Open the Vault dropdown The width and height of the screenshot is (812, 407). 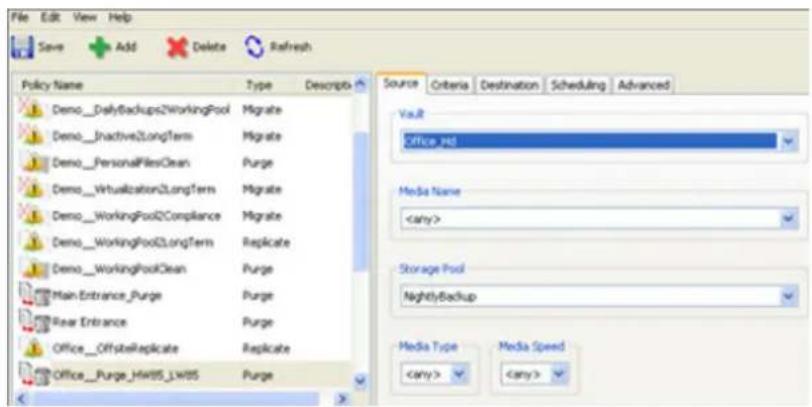coord(788,141)
